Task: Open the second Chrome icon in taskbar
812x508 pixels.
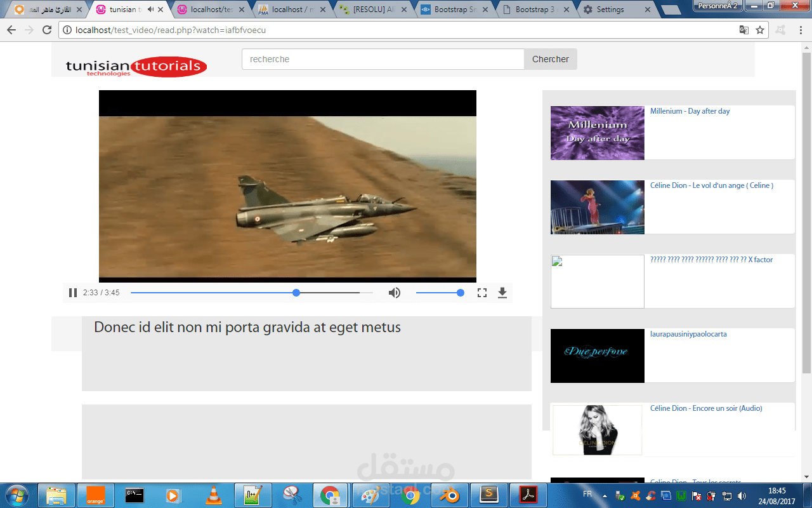Action: click(x=410, y=495)
